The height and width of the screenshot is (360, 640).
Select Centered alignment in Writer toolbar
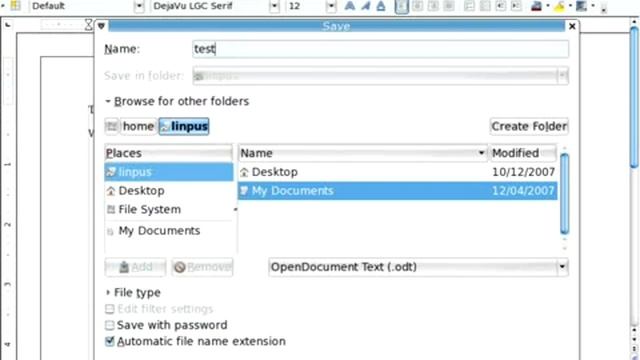tap(418, 6)
